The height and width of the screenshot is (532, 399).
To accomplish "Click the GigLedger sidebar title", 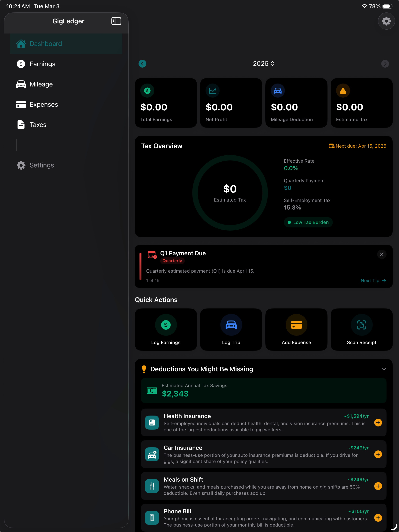I will [68, 21].
